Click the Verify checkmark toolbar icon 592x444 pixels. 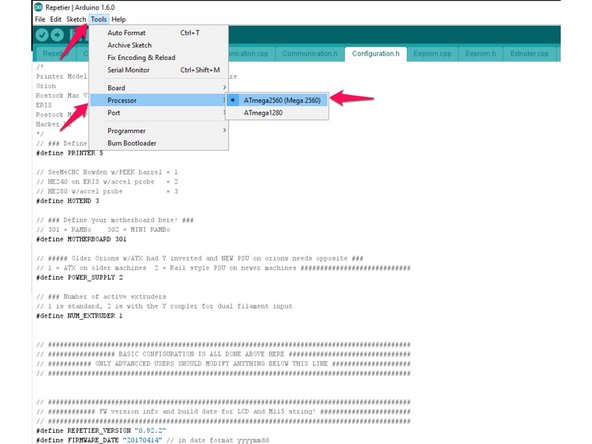42,35
